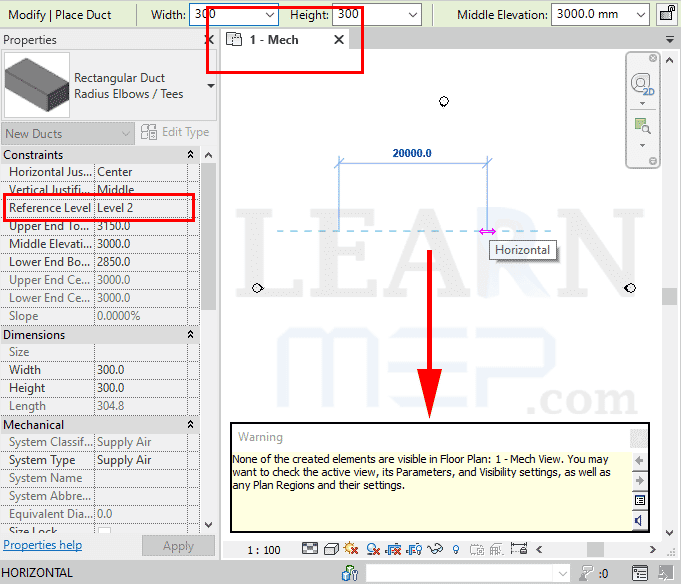Screen dimensions: 681x584
Task: Toggle the Show Crop Region icon
Action: pyautogui.click(x=414, y=549)
